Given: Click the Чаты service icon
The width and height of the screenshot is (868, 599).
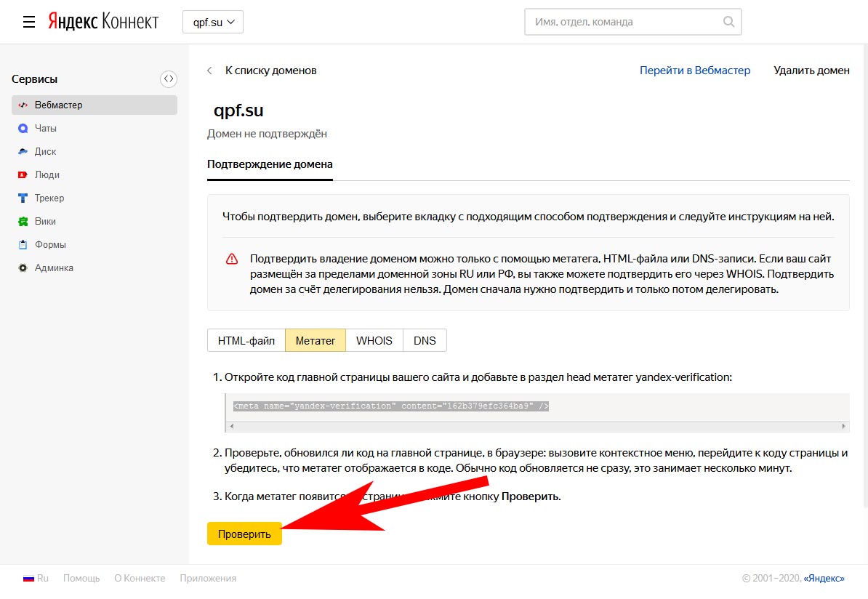Looking at the screenshot, I should tap(23, 129).
